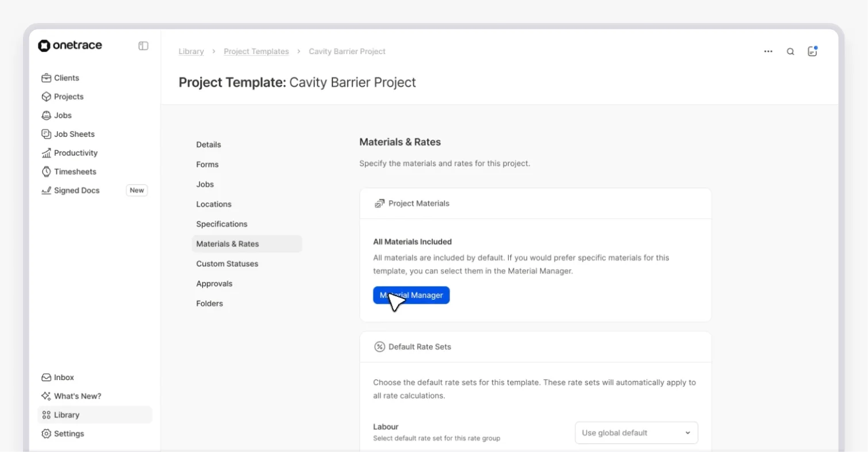Click the Timesheets clock icon
This screenshot has height=452, width=868.
(47, 171)
